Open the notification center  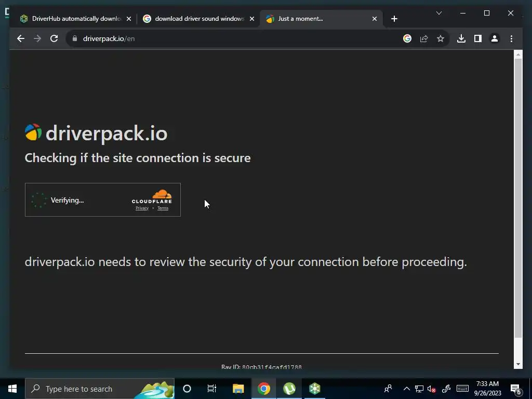click(516, 389)
